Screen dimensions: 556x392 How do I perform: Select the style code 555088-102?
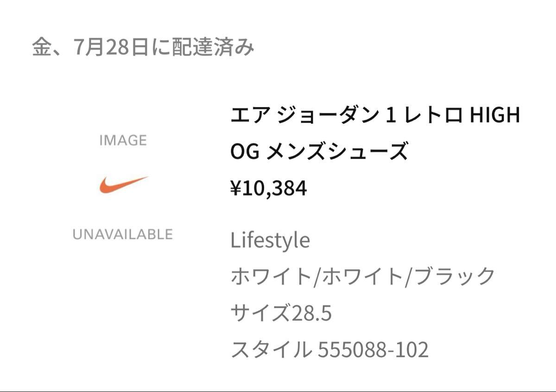pos(373,350)
